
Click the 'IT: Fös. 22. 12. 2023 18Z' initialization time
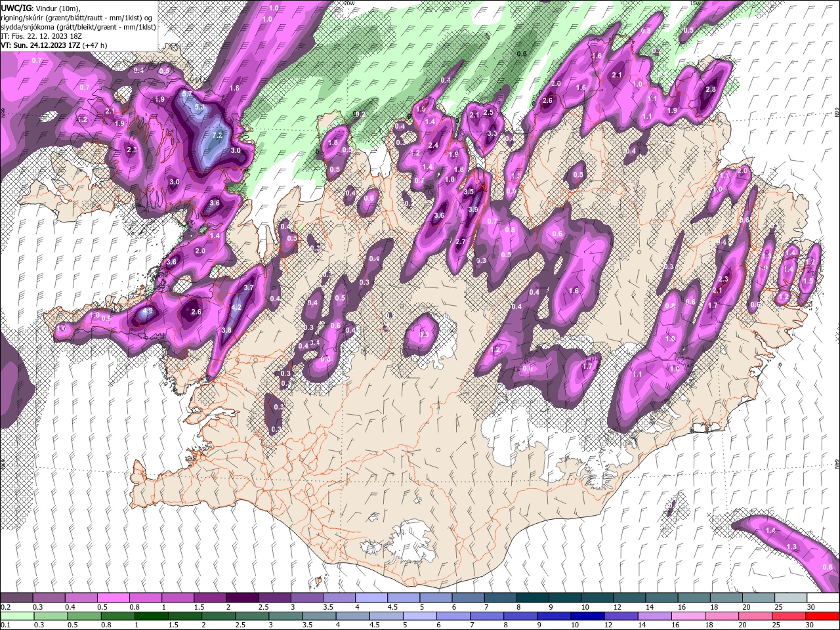tap(41, 36)
